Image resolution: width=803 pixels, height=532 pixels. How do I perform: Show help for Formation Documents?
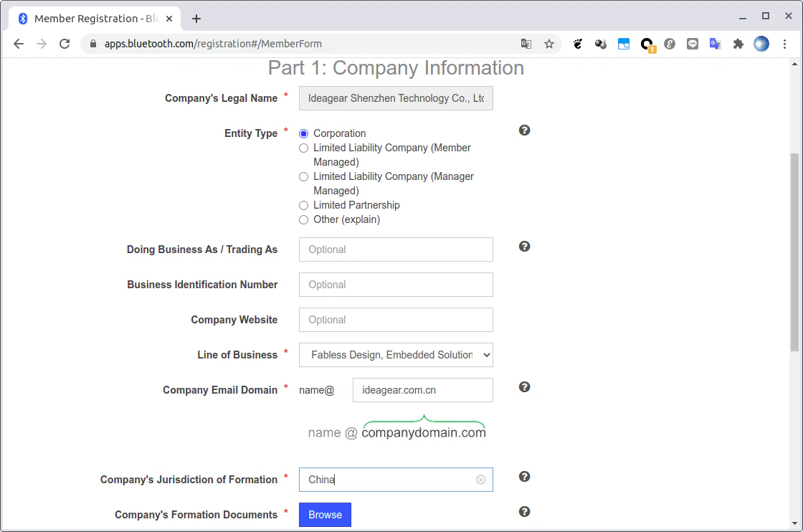pyautogui.click(x=524, y=511)
